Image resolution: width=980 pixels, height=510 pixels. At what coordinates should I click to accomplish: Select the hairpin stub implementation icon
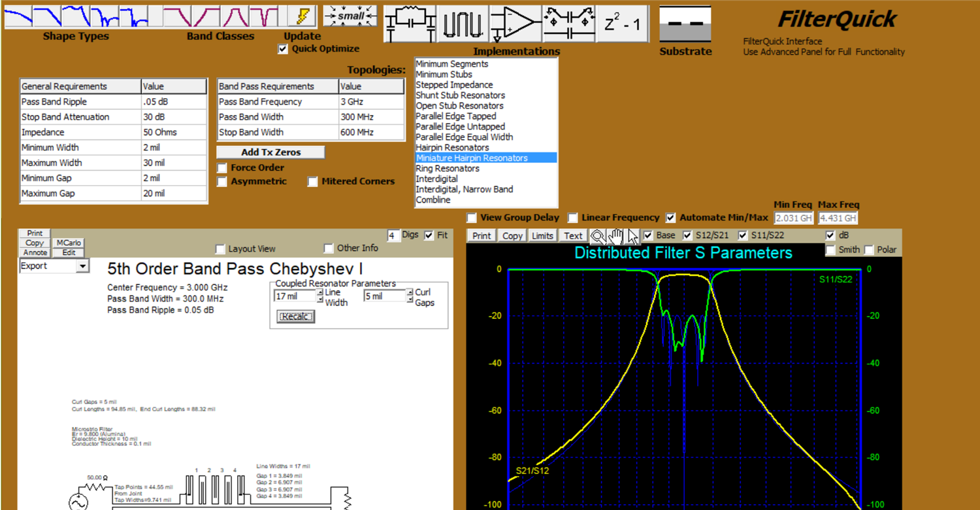click(462, 22)
